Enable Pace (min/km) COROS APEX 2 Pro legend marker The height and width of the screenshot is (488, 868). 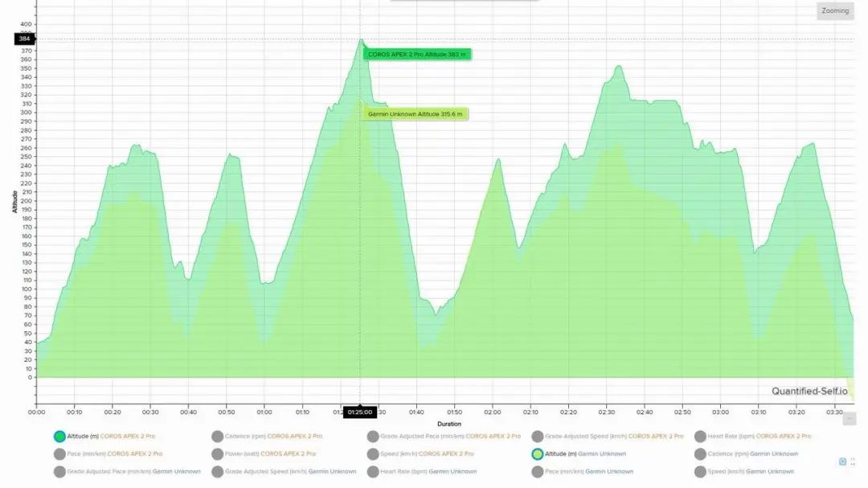[59, 454]
